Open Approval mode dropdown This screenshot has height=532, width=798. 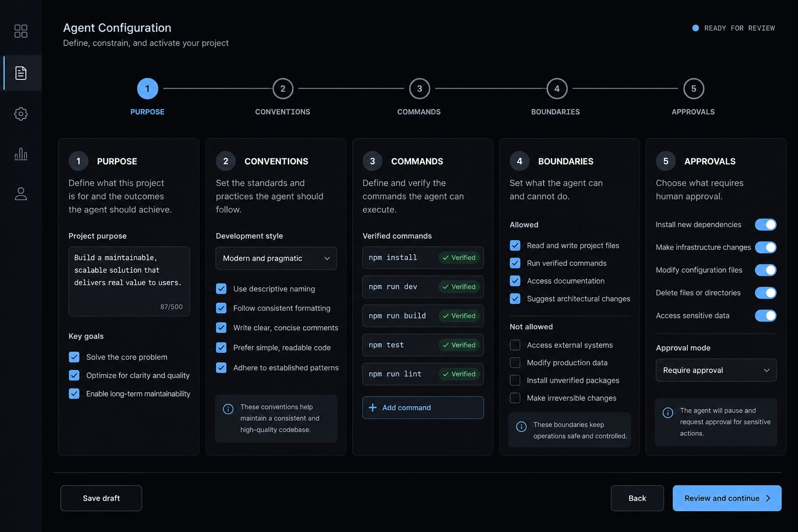716,370
